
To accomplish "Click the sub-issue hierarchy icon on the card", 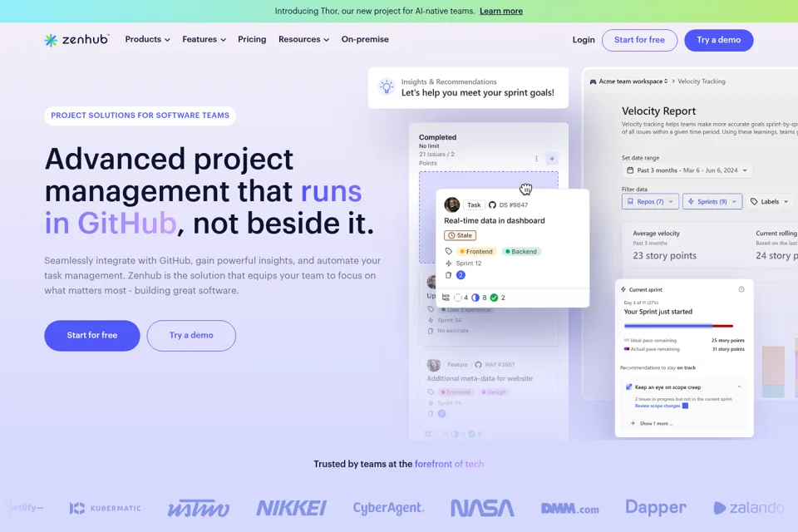I will [x=446, y=298].
